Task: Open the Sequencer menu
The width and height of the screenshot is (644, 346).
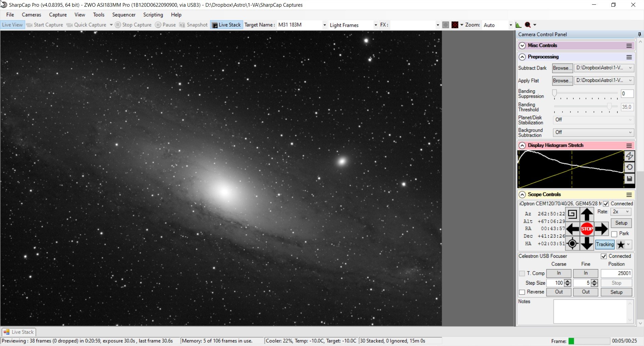Action: point(124,15)
